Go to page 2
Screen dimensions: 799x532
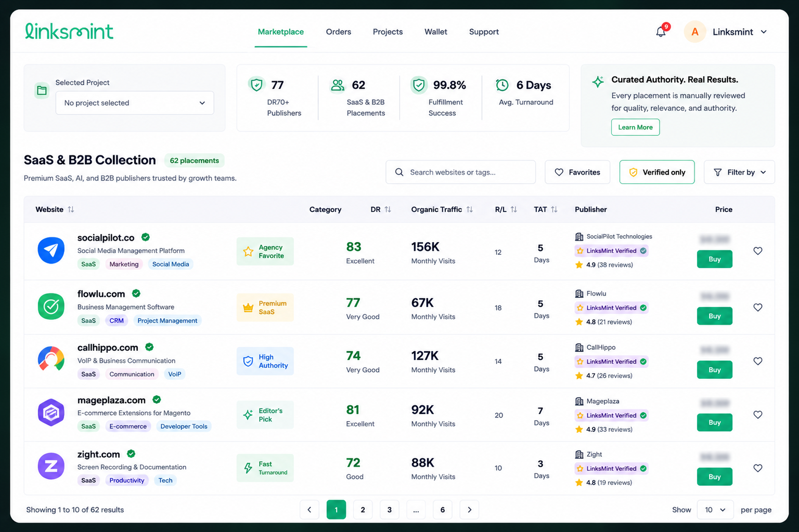point(363,509)
